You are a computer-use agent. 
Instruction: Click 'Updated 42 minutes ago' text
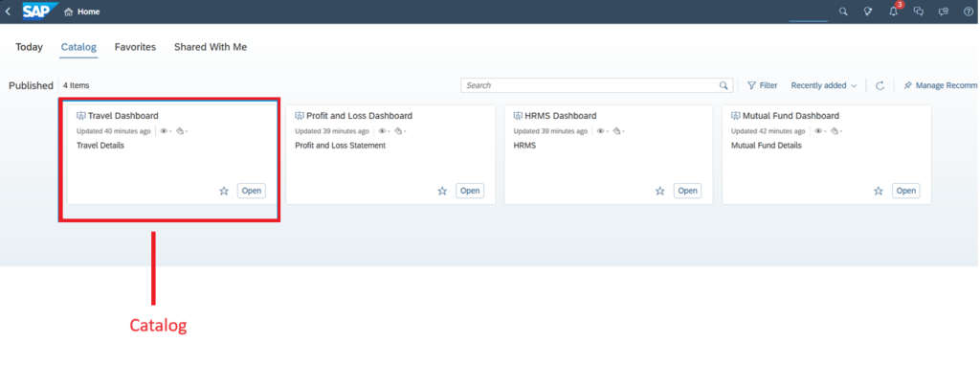(x=768, y=131)
